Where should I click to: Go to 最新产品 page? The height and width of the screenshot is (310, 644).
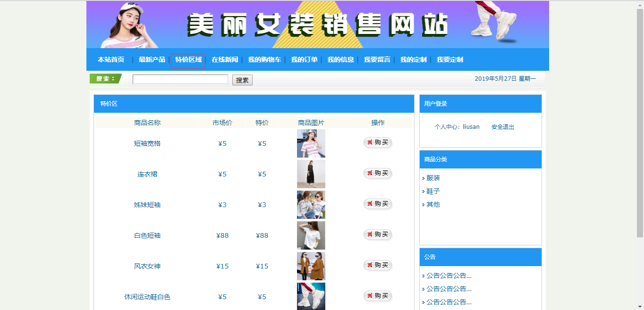[152, 59]
